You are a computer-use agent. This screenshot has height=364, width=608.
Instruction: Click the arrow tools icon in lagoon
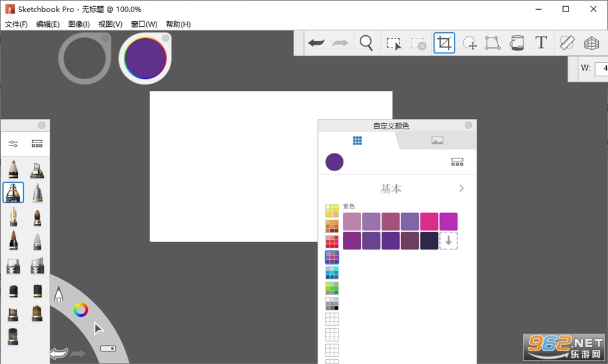click(98, 329)
